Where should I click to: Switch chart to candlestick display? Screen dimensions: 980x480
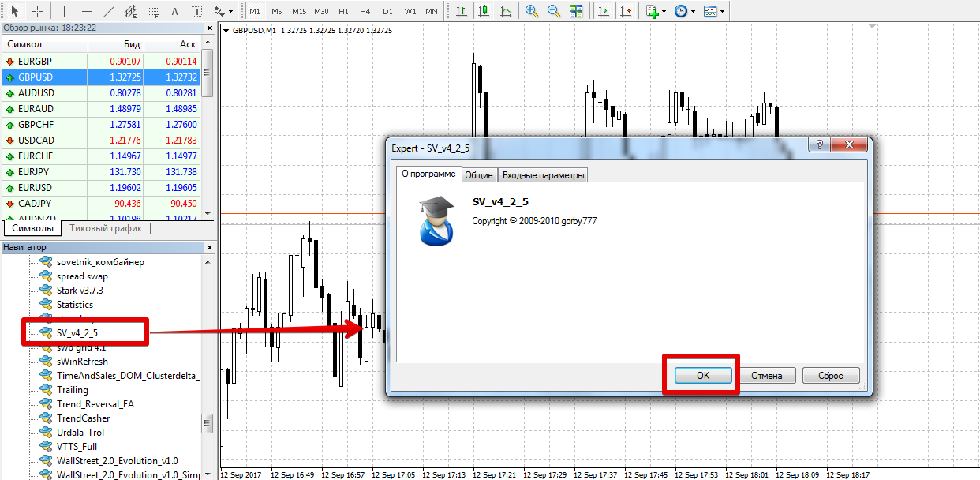(482, 12)
